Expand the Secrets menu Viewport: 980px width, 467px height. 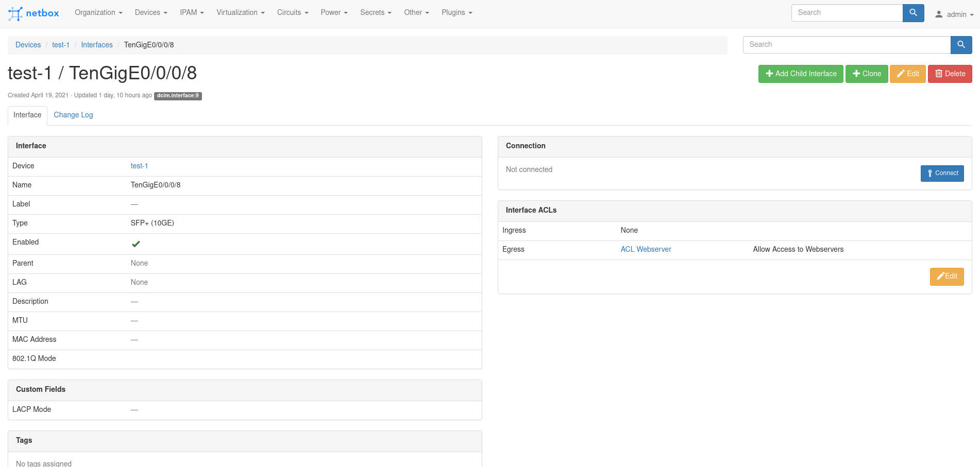pyautogui.click(x=376, y=12)
